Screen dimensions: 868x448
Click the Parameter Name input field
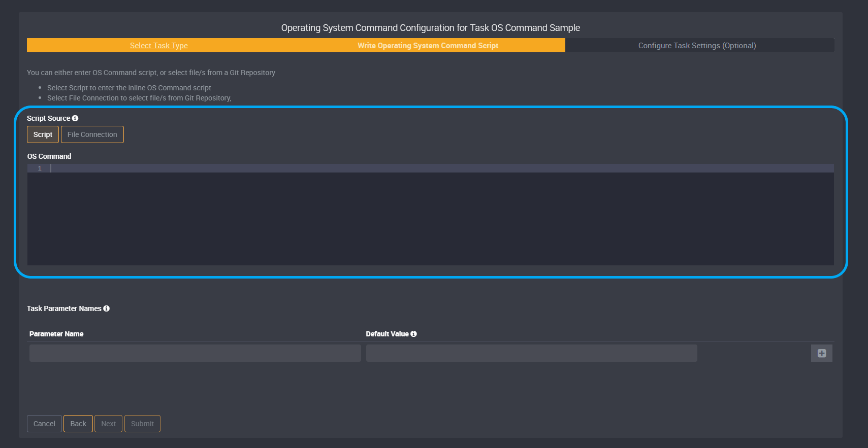195,353
